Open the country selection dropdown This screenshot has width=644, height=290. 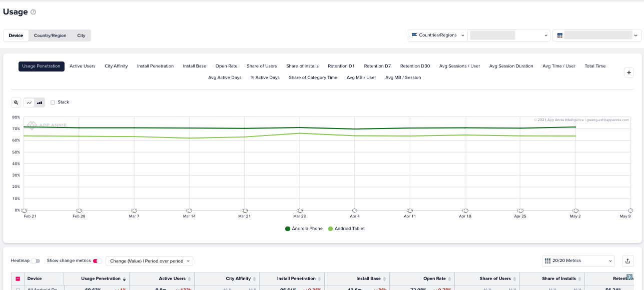click(x=509, y=35)
